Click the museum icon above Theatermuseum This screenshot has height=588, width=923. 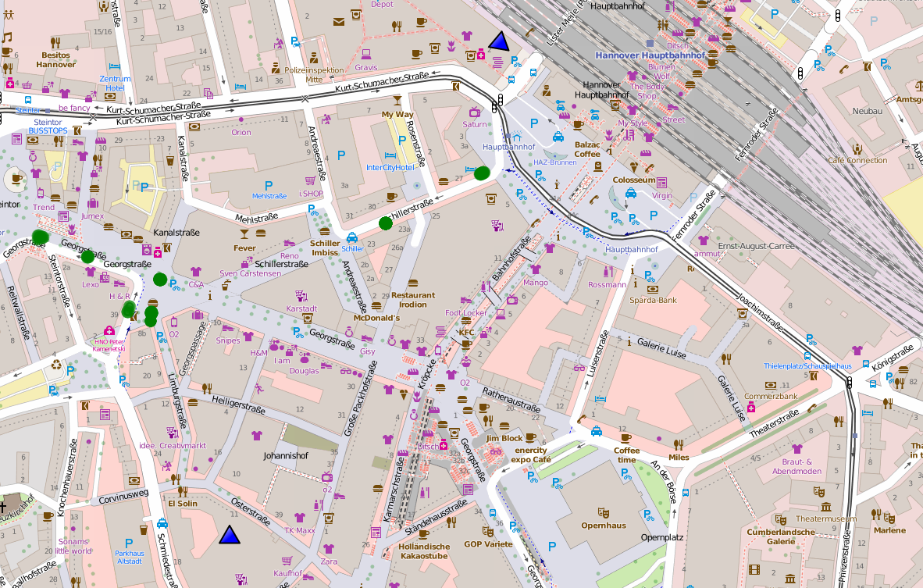tap(826, 507)
